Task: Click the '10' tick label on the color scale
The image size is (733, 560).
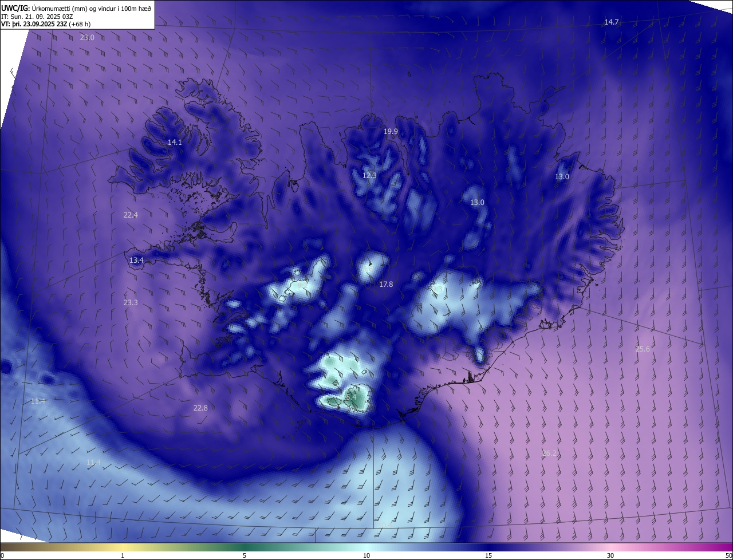Action: pyautogui.click(x=366, y=555)
